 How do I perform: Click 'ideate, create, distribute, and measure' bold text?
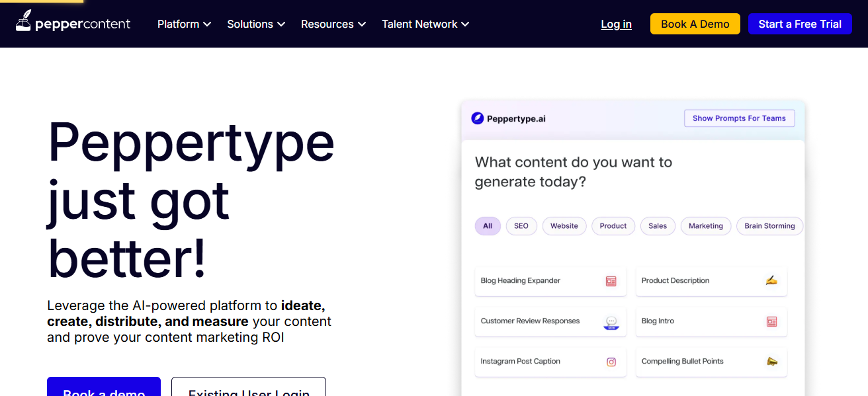186,313
